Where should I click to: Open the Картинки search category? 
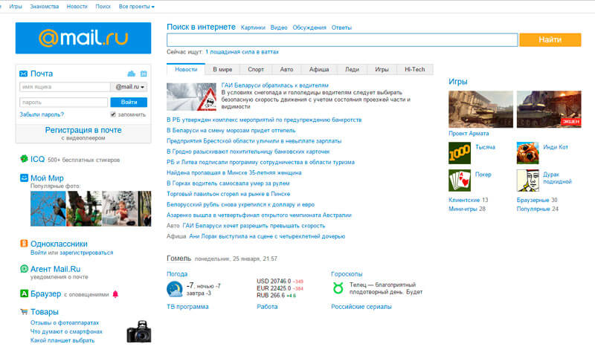coord(253,27)
